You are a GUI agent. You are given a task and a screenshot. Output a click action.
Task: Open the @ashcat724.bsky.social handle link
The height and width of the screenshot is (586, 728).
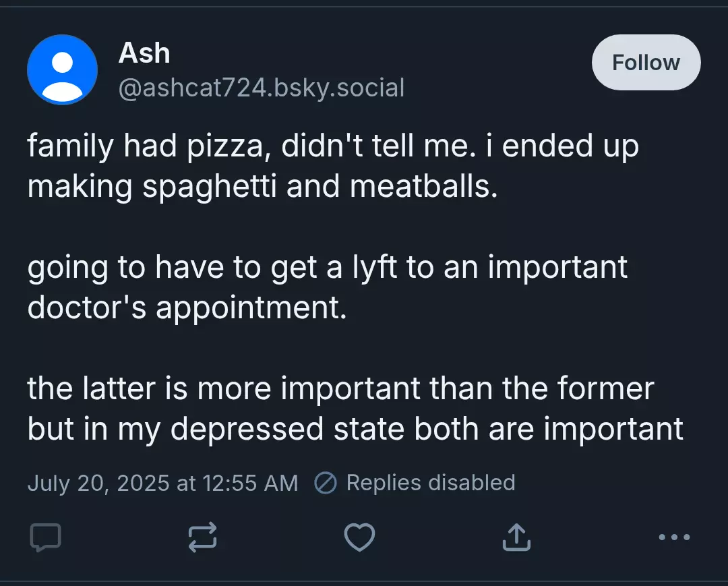click(x=262, y=88)
